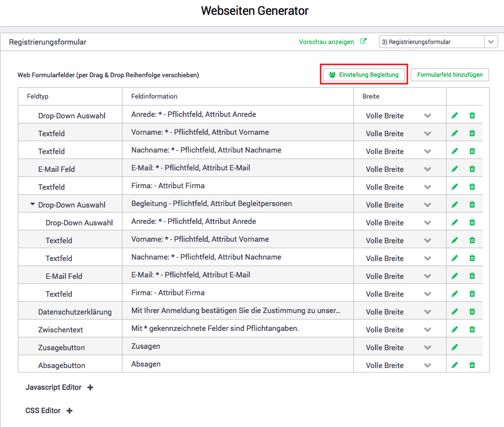The height and width of the screenshot is (427, 504).
Task: Open Einstellung Begleitung settings
Action: point(364,74)
